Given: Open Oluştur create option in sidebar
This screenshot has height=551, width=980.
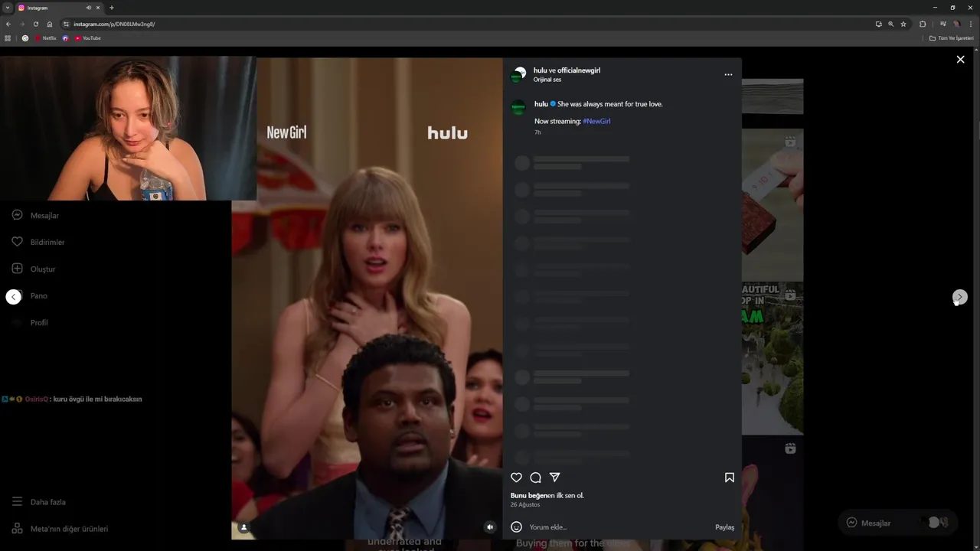Looking at the screenshot, I should pyautogui.click(x=34, y=269).
